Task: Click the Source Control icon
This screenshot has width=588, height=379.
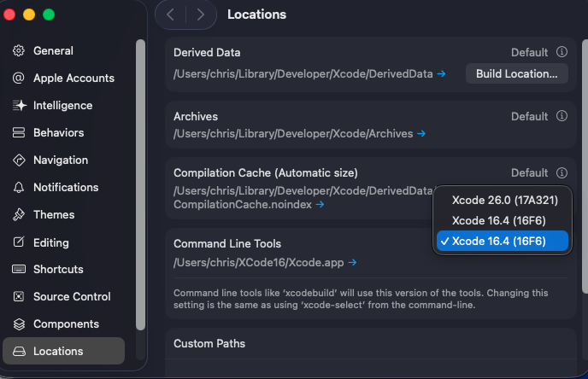Action: tap(19, 296)
